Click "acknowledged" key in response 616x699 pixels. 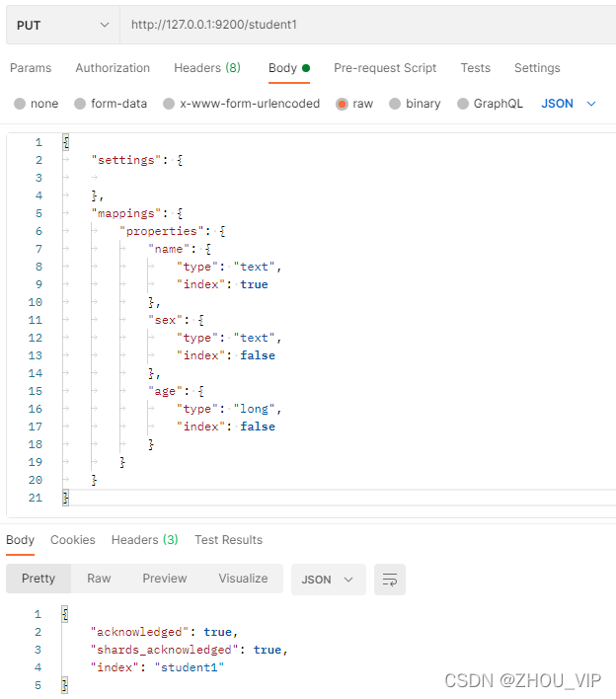pos(139,632)
